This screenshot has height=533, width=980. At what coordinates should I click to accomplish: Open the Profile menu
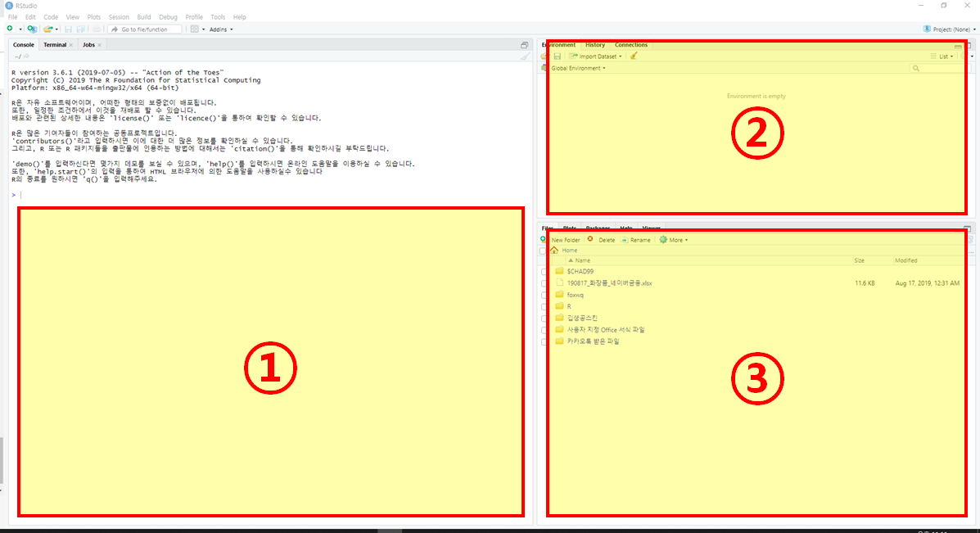[194, 17]
